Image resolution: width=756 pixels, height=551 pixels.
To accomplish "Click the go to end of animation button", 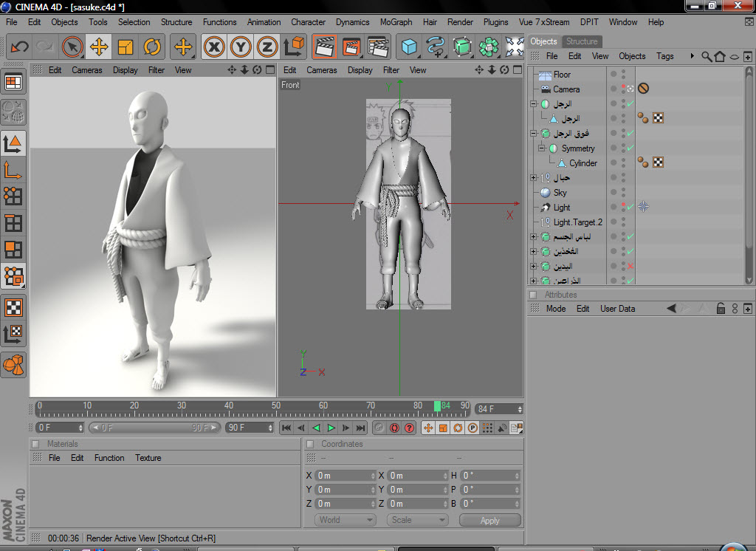I will pyautogui.click(x=360, y=428).
